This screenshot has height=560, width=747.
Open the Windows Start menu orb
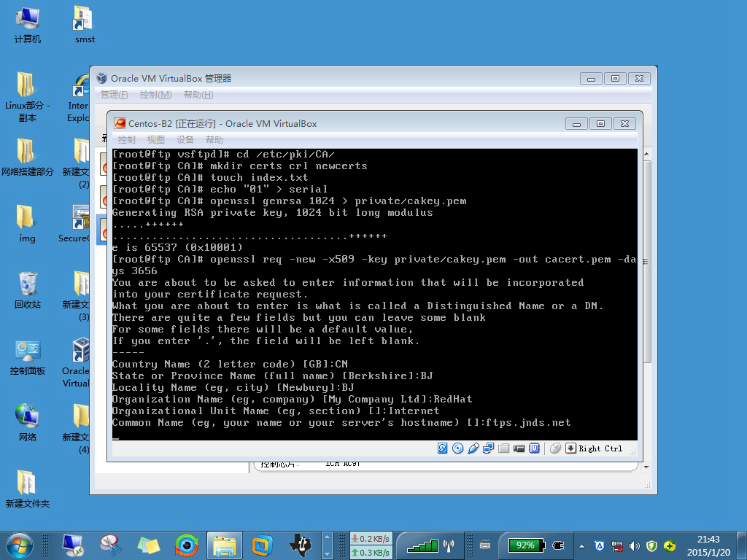coord(20,545)
